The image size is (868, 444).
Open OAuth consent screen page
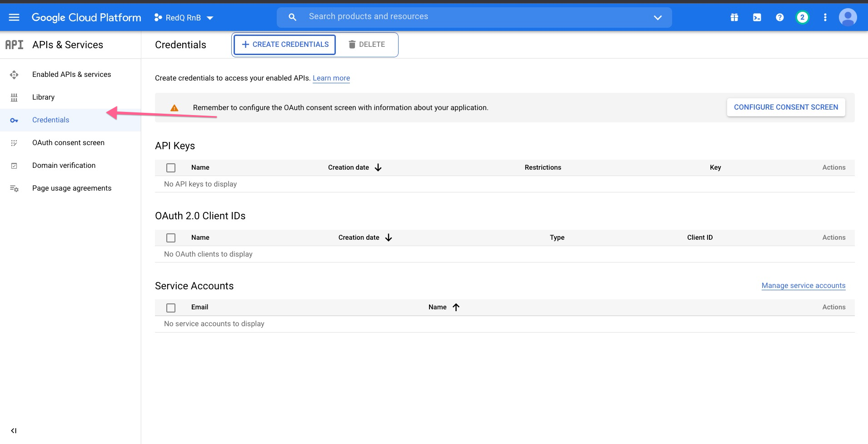68,143
